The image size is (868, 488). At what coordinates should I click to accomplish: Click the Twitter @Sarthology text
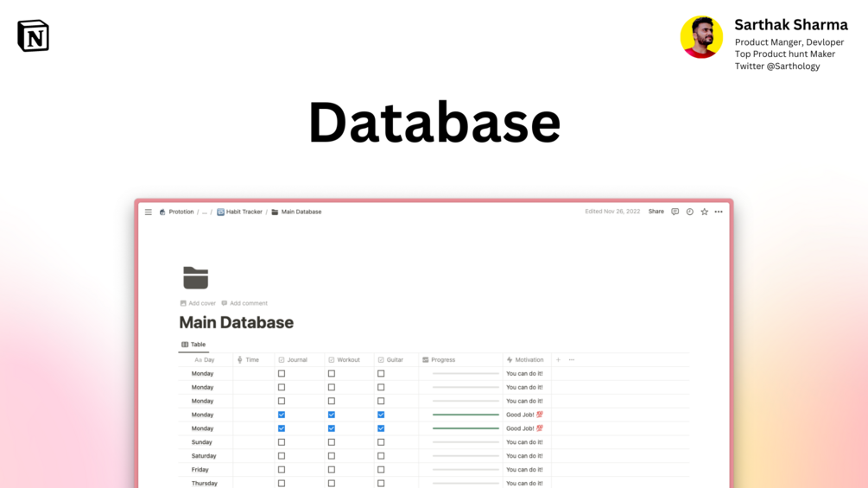click(777, 67)
